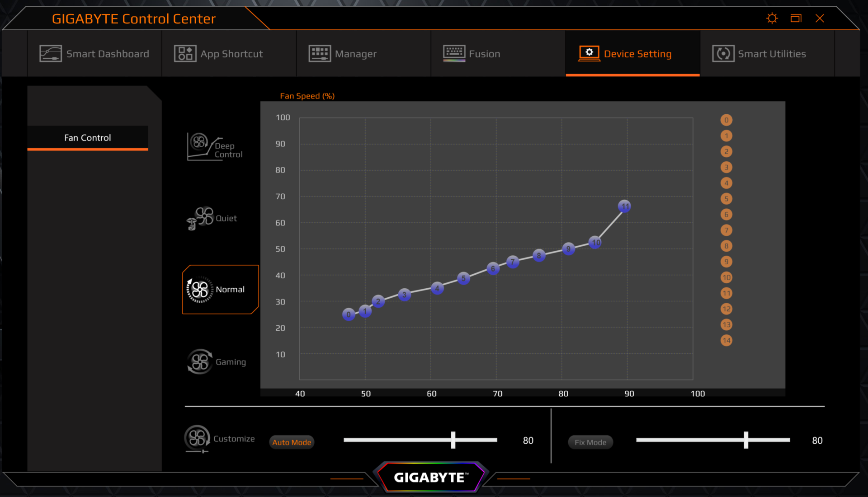Image resolution: width=868 pixels, height=497 pixels.
Task: Click fan curve point 0 on graph
Action: 349,314
